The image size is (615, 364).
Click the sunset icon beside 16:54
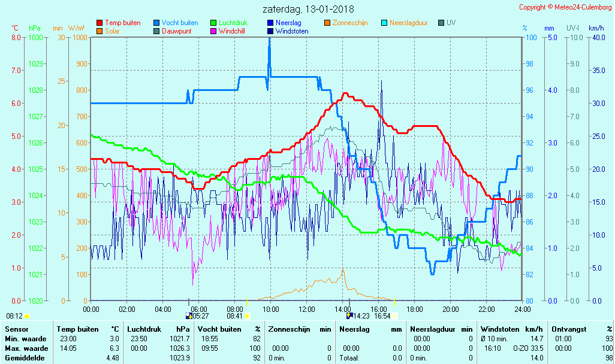tap(394, 316)
